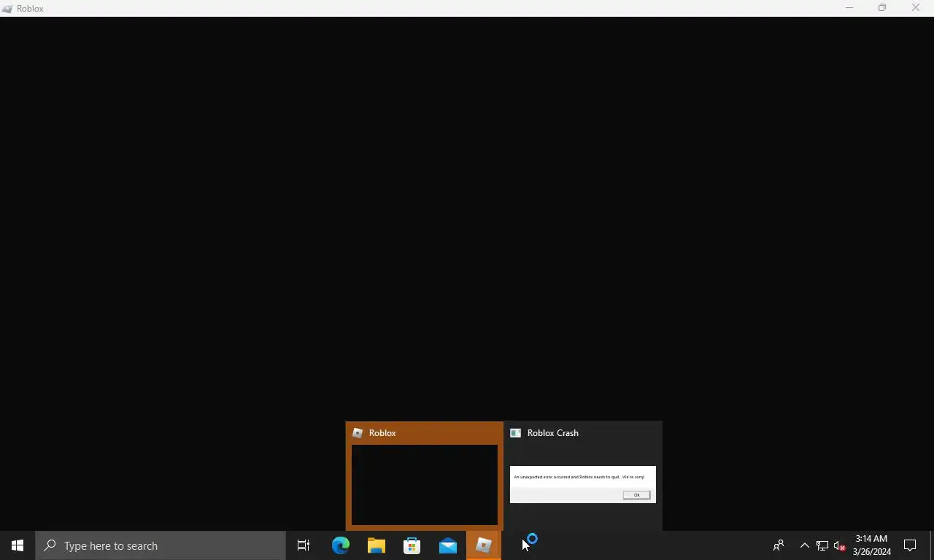Restore down the Roblox window

pos(882,8)
